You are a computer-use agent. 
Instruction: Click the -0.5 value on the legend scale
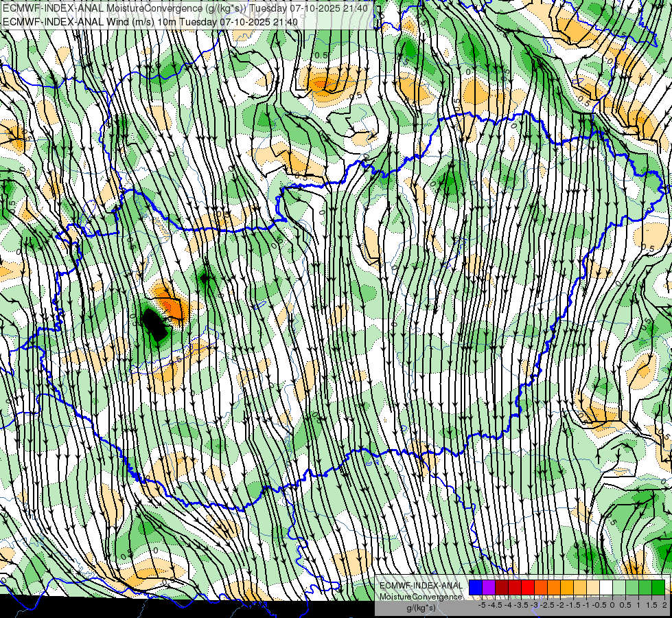599,605
